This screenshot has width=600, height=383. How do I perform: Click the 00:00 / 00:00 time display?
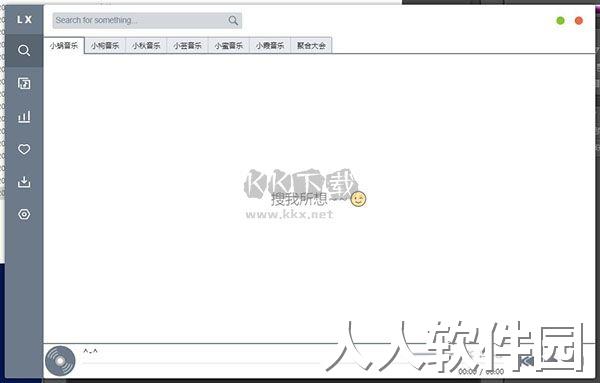pyautogui.click(x=481, y=371)
